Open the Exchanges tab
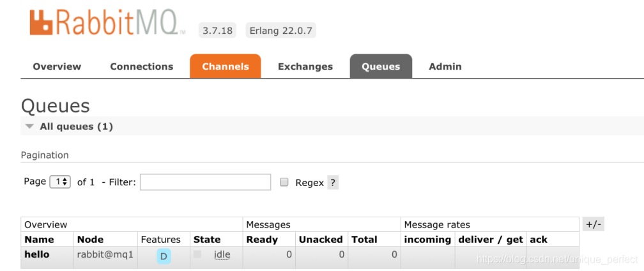644x271 pixels. 305,66
